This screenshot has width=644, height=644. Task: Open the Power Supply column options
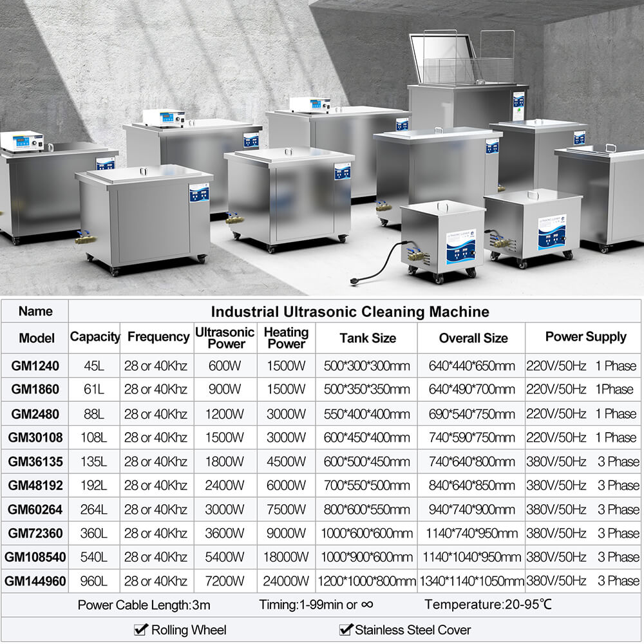tap(585, 337)
